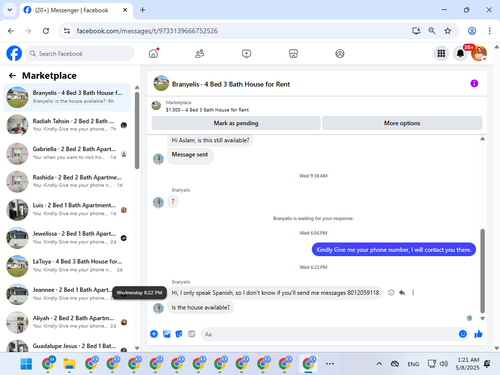Type a message in the Aa field
Viewport: 500px width, 375px height.
pos(328,334)
